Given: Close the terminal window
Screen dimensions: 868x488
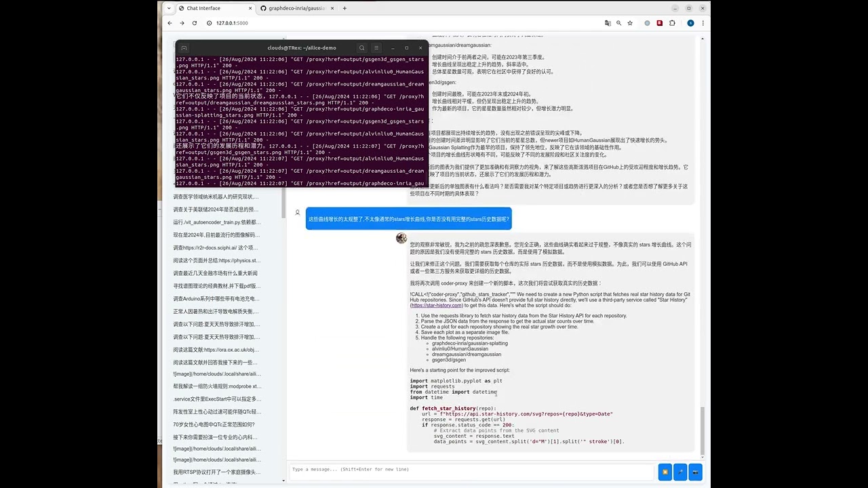Looking at the screenshot, I should (420, 48).
